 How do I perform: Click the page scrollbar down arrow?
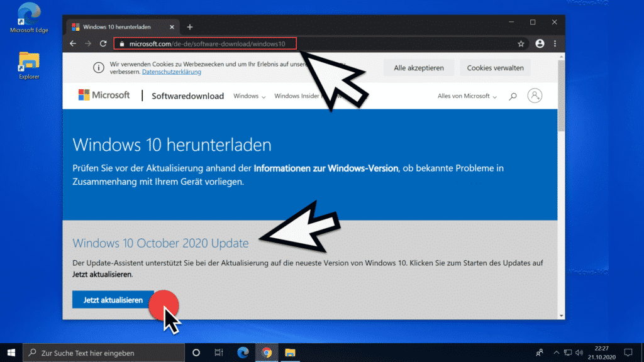tap(561, 315)
